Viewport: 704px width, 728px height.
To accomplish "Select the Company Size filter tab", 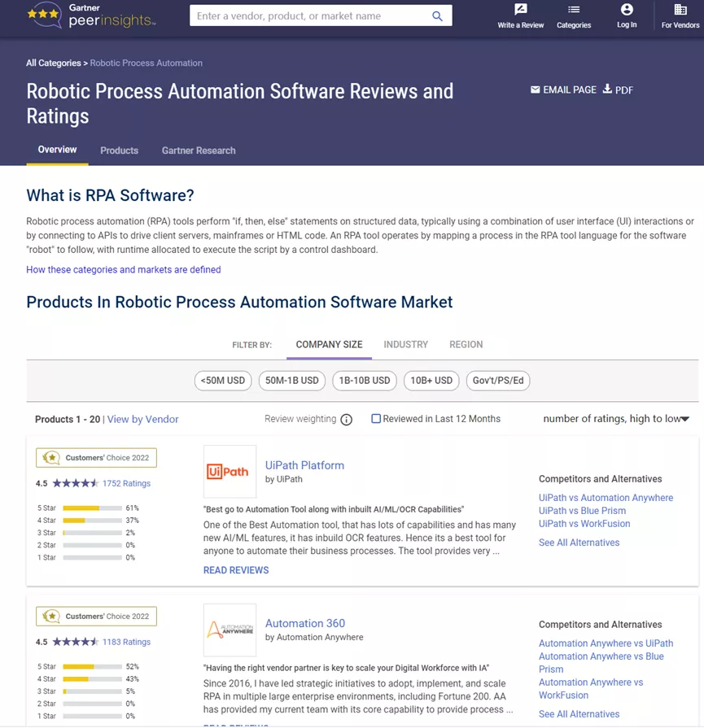I will click(329, 345).
